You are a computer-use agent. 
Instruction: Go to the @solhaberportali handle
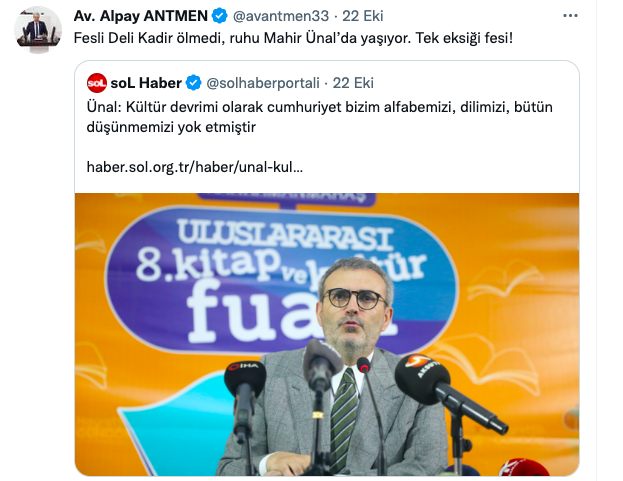point(263,83)
